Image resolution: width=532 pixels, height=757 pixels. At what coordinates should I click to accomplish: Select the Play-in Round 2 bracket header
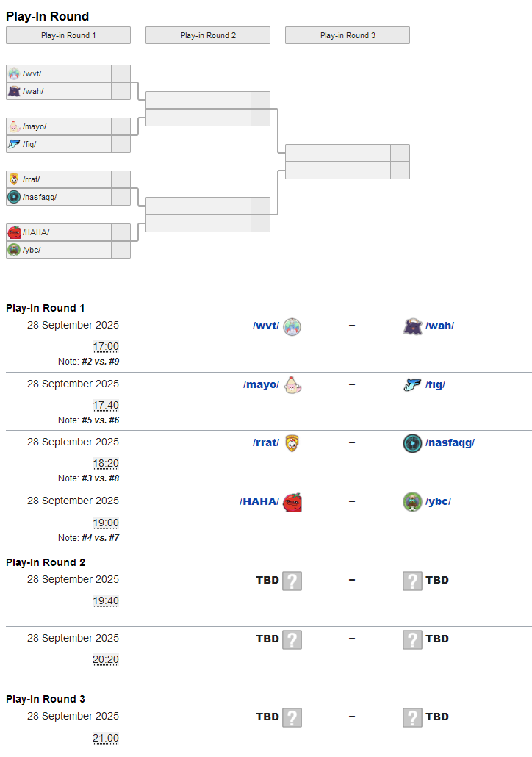click(x=208, y=35)
